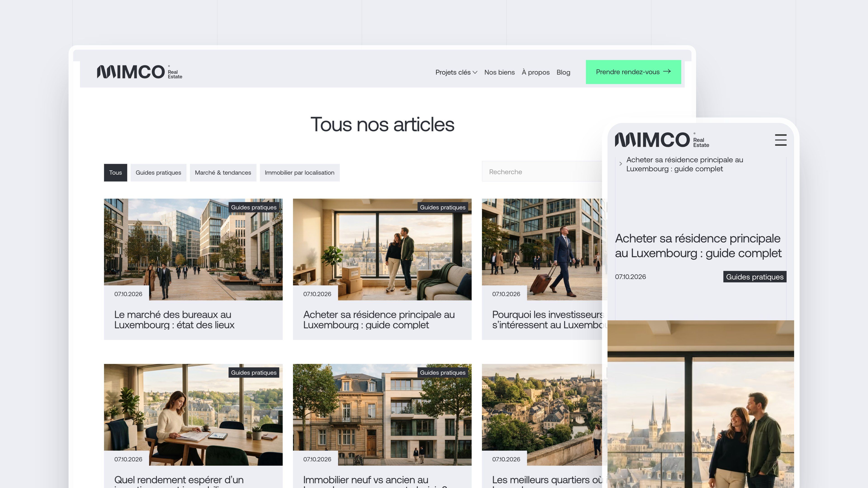Image resolution: width=868 pixels, height=488 pixels.
Task: Click the MIMCO Real Estate logo in desktop header
Action: point(139,72)
